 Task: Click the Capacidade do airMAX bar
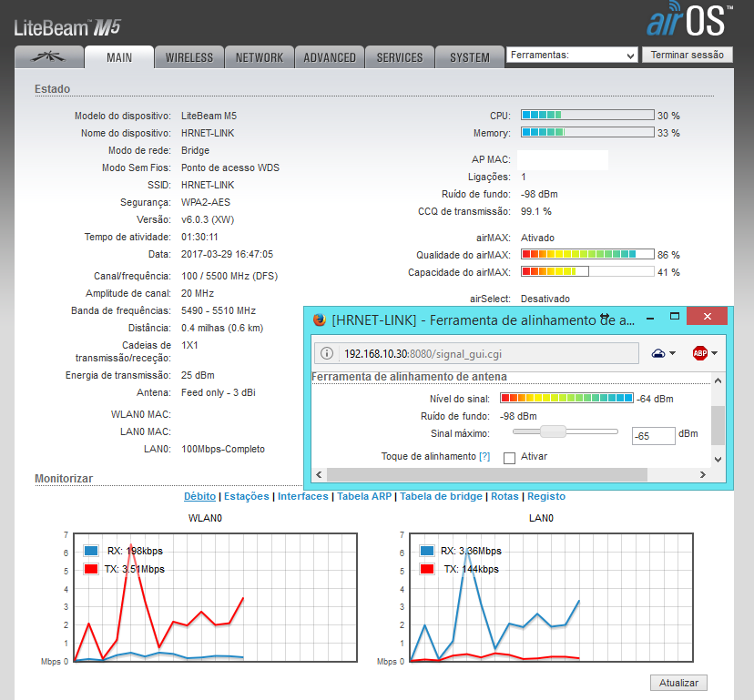point(587,271)
